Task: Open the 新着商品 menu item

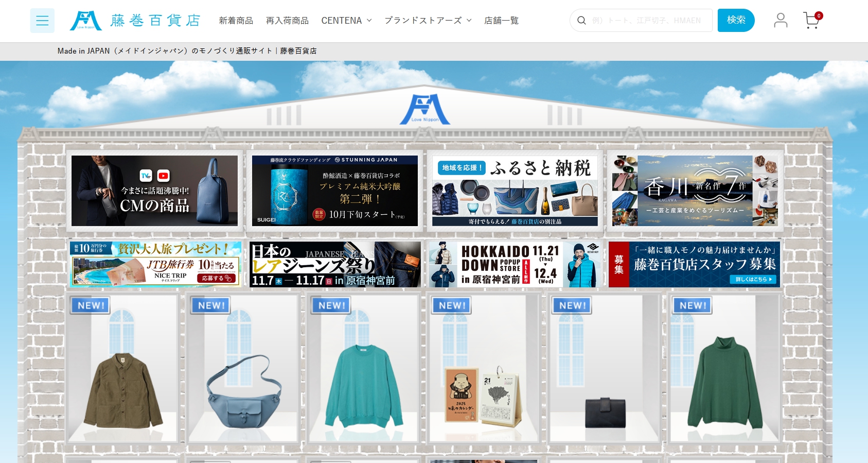Action: 236,21
